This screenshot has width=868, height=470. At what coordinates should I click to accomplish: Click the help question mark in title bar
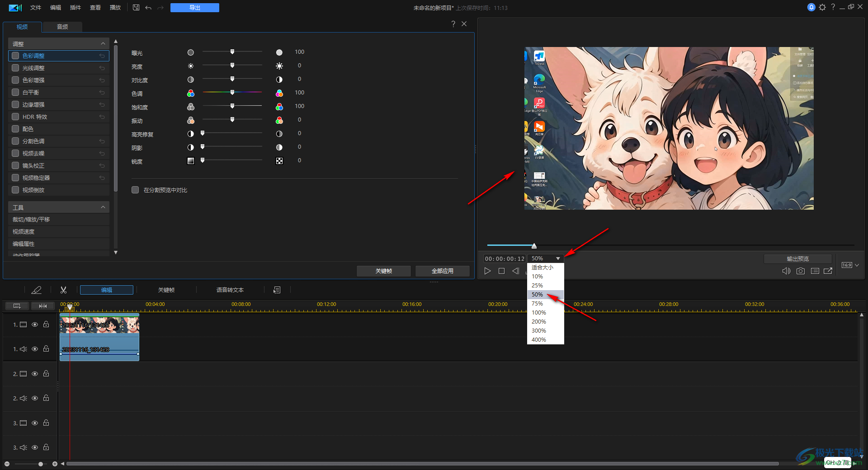coord(833,7)
